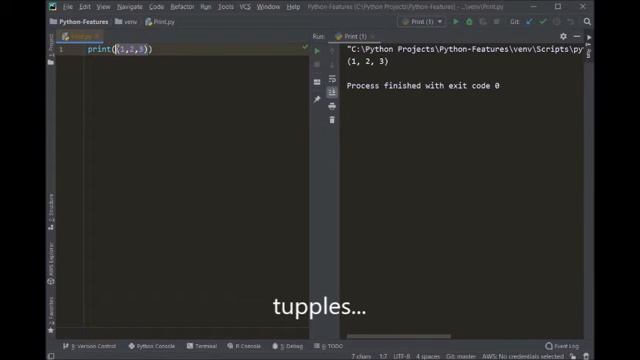Click Python-Features breadcrumb

pyautogui.click(x=79, y=22)
